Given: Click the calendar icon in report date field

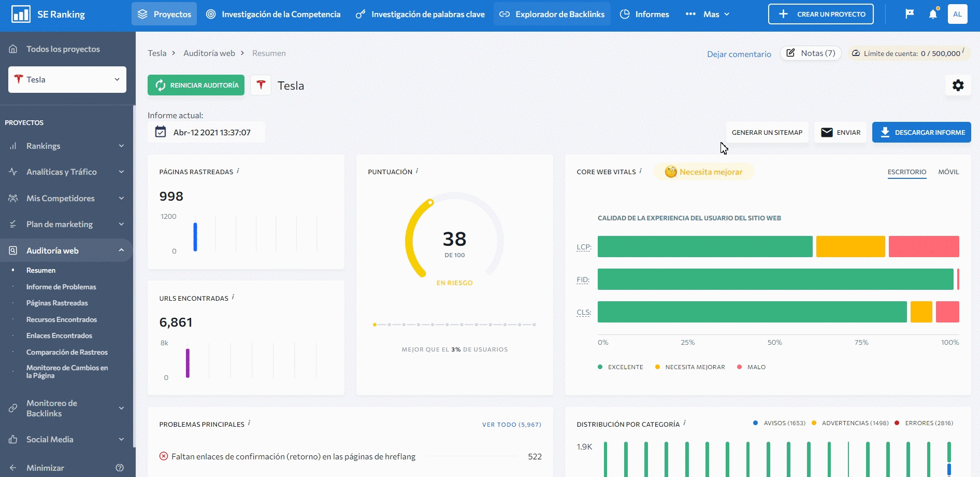Looking at the screenshot, I should tap(161, 132).
